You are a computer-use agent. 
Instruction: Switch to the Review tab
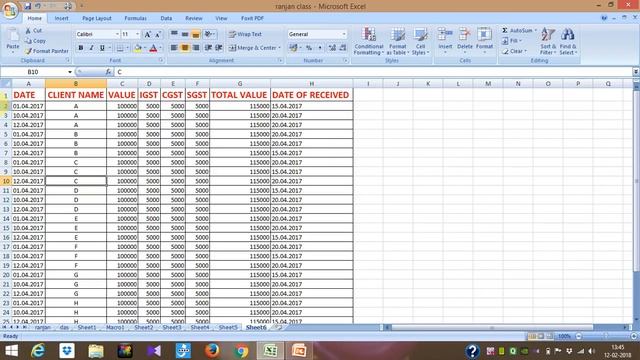click(x=193, y=18)
